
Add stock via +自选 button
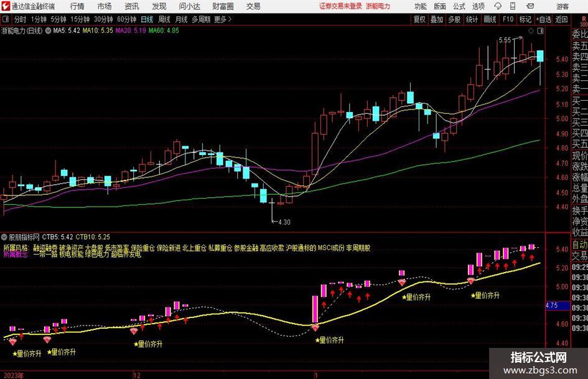click(x=543, y=19)
